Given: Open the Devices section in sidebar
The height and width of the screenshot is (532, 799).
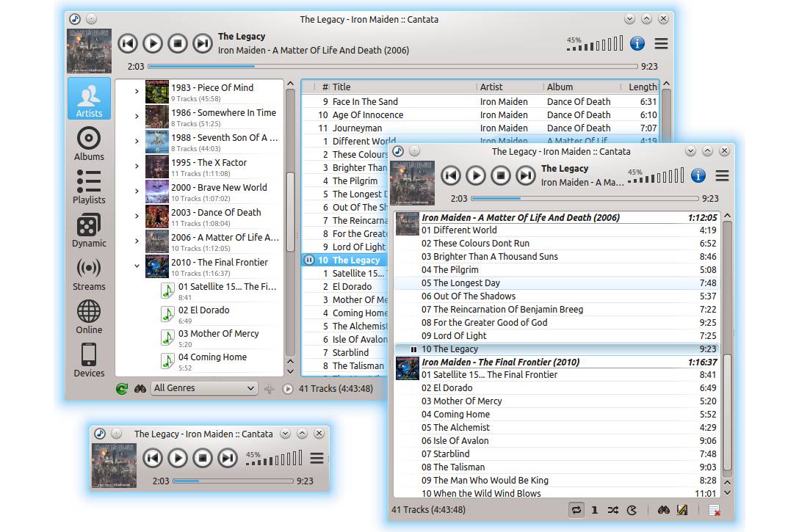Looking at the screenshot, I should coord(89,360).
